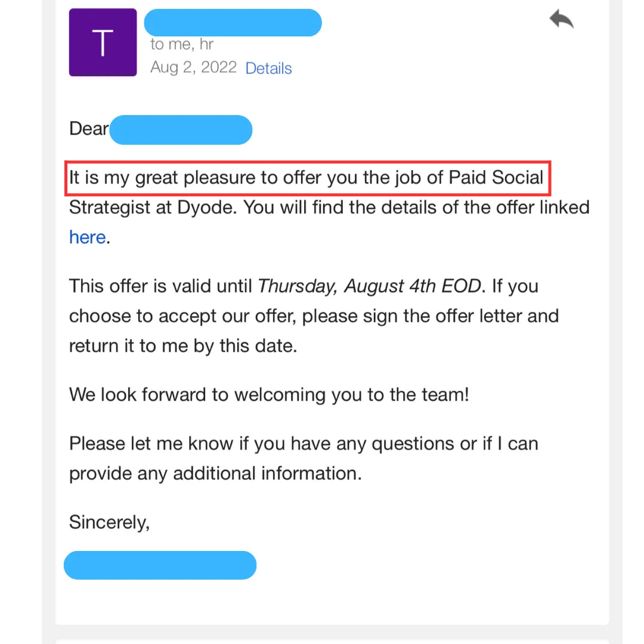The image size is (644, 644).
Task: Click the 'We look forward to welcoming you' line
Action: 269,394
